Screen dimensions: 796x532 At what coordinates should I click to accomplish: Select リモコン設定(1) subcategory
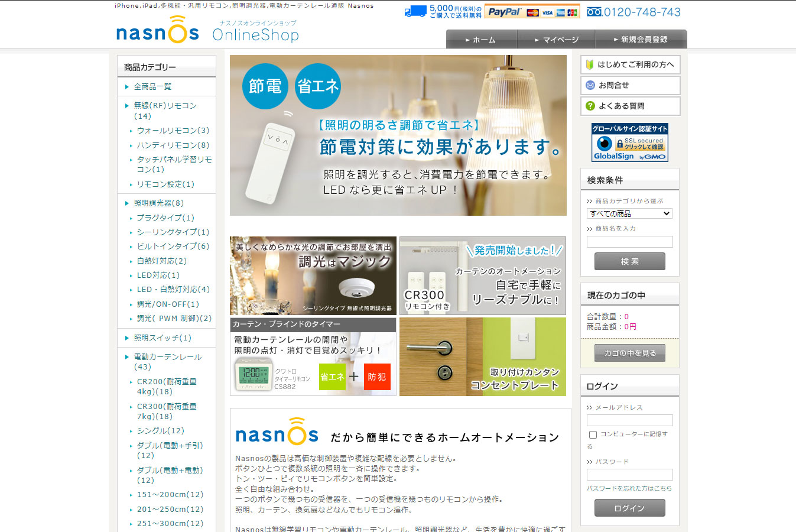click(x=165, y=184)
